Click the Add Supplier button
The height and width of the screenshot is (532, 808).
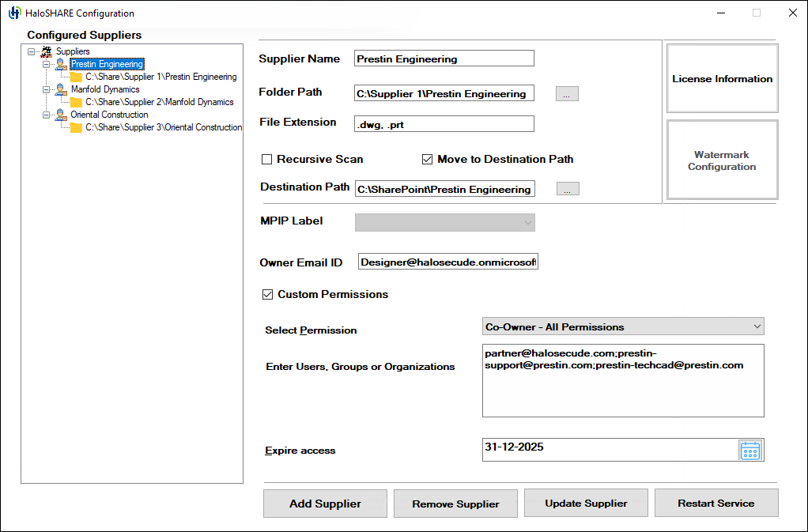324,503
